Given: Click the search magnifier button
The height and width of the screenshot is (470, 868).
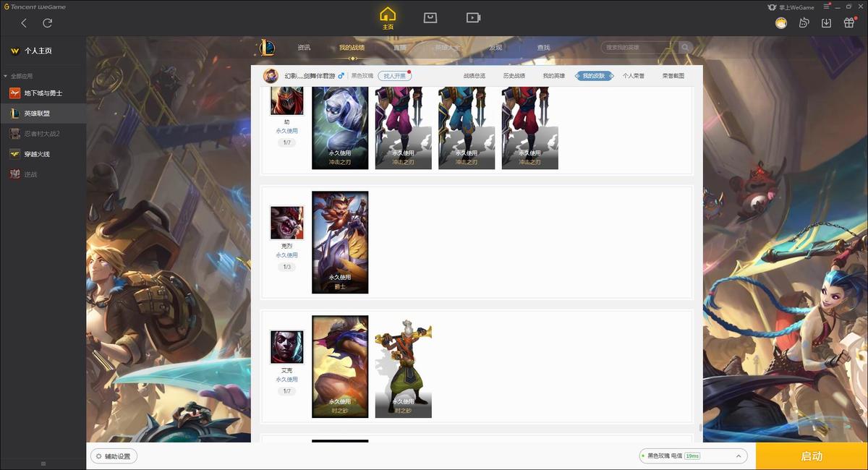Looking at the screenshot, I should coord(685,48).
